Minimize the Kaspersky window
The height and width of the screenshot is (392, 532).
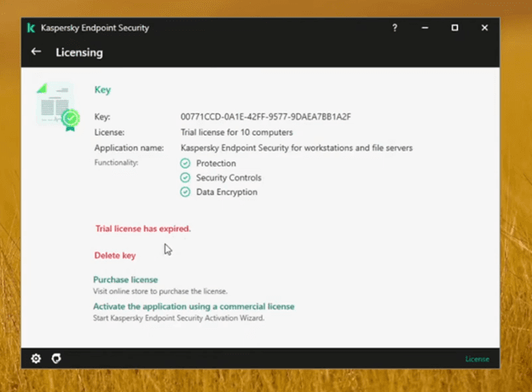(x=425, y=28)
